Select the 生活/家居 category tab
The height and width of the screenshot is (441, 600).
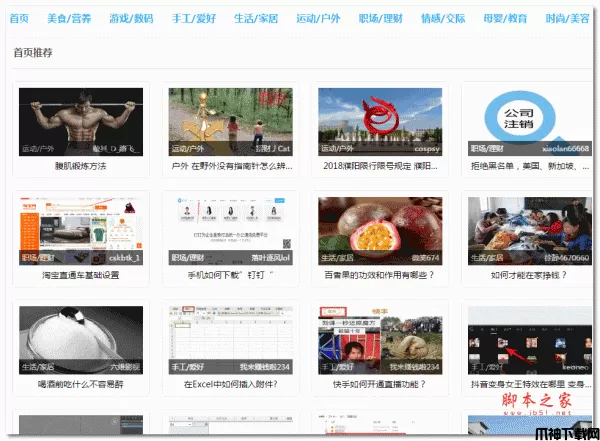click(x=256, y=18)
